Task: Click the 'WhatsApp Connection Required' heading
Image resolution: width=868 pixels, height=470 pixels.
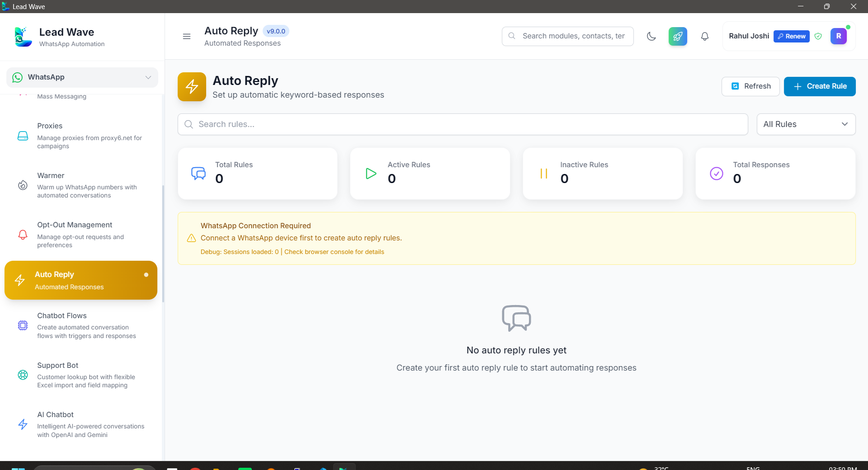Action: (x=256, y=226)
